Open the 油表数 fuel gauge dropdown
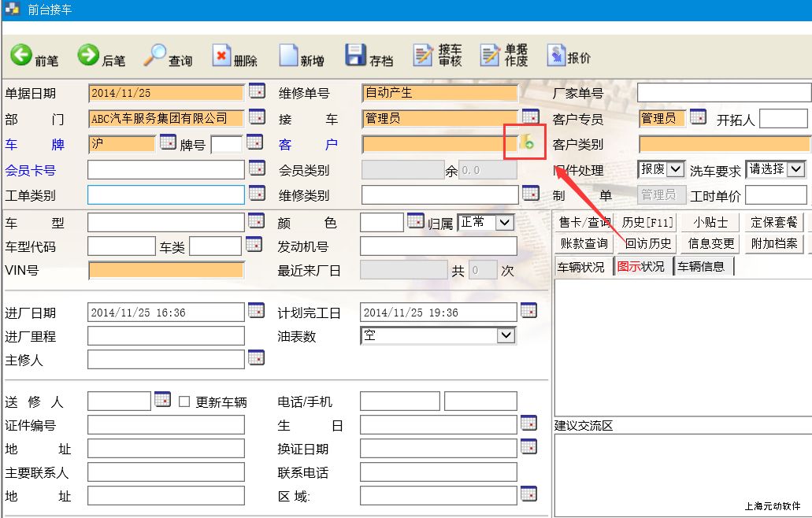 pos(506,336)
